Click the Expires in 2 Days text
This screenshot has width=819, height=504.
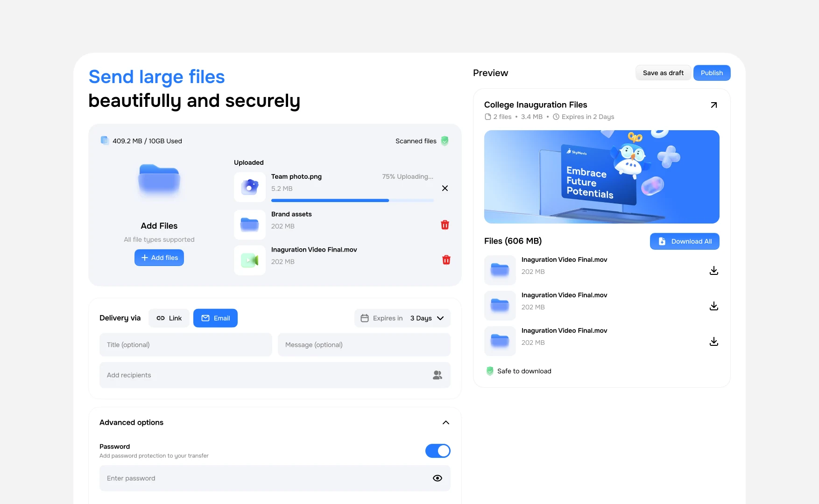click(588, 117)
